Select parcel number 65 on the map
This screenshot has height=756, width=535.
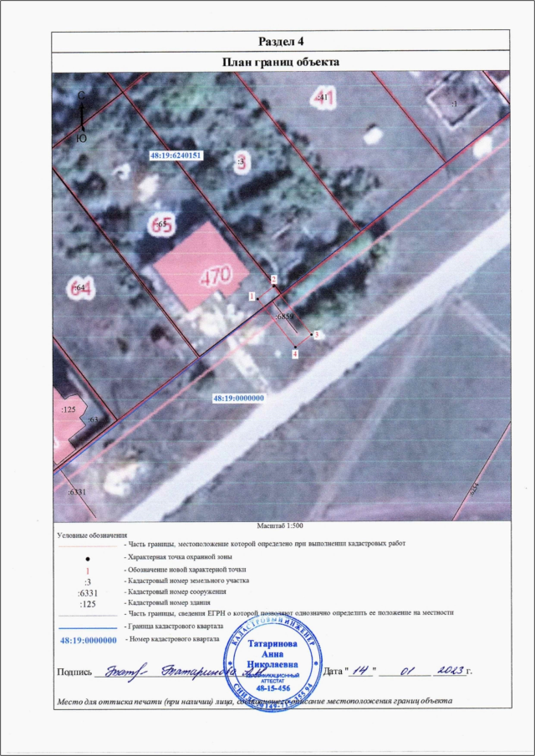click(163, 223)
